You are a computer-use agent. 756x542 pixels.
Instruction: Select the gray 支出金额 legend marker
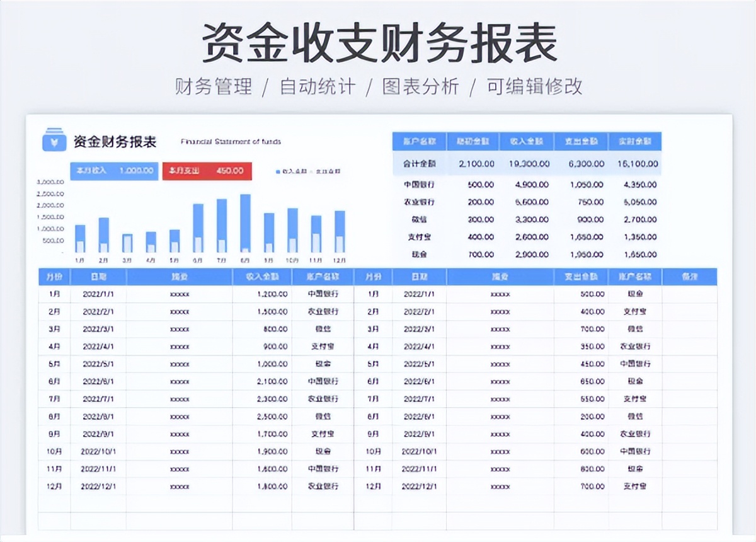click(x=312, y=171)
